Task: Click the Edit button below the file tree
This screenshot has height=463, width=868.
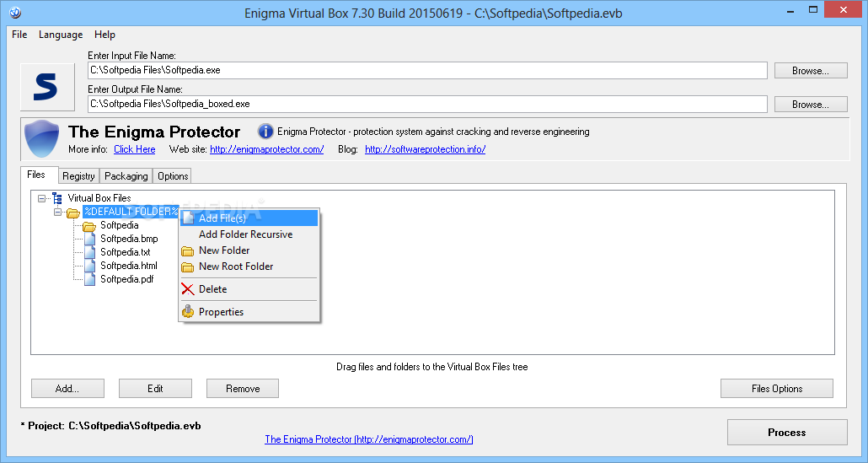Action: [155, 388]
